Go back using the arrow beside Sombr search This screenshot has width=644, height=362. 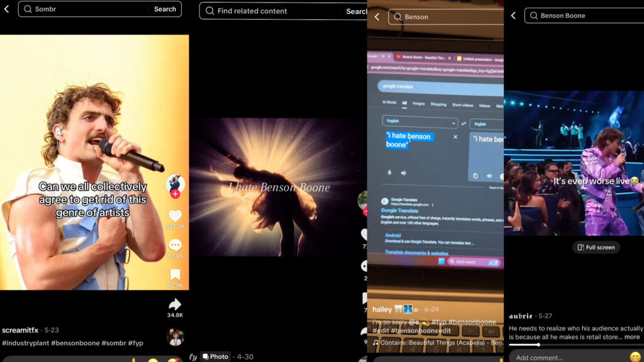click(6, 9)
